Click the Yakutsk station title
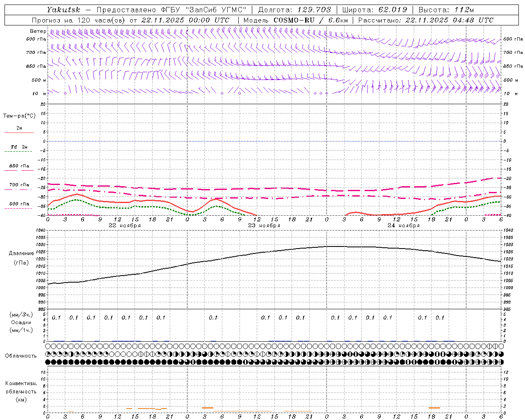The image size is (525, 420). [63, 9]
